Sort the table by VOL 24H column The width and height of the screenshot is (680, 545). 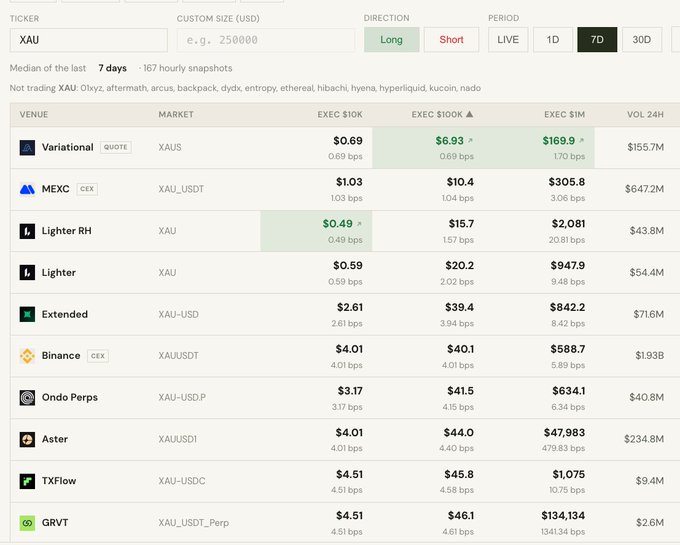tap(645, 114)
